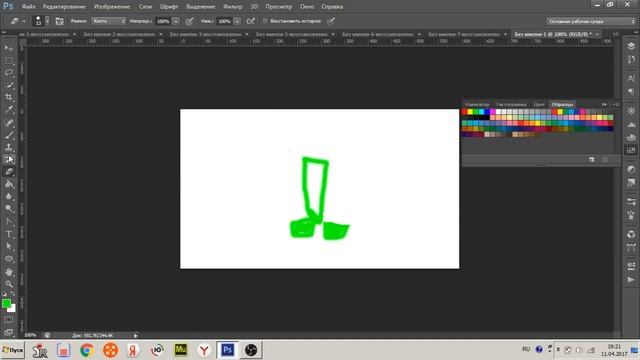Select the Rectangular Marquee tool
640x360 pixels.
(9, 60)
